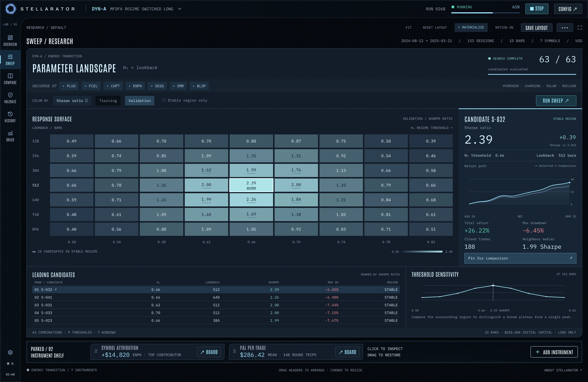
Task: Toggle the ENPH symbol chip
Action: 135,86
